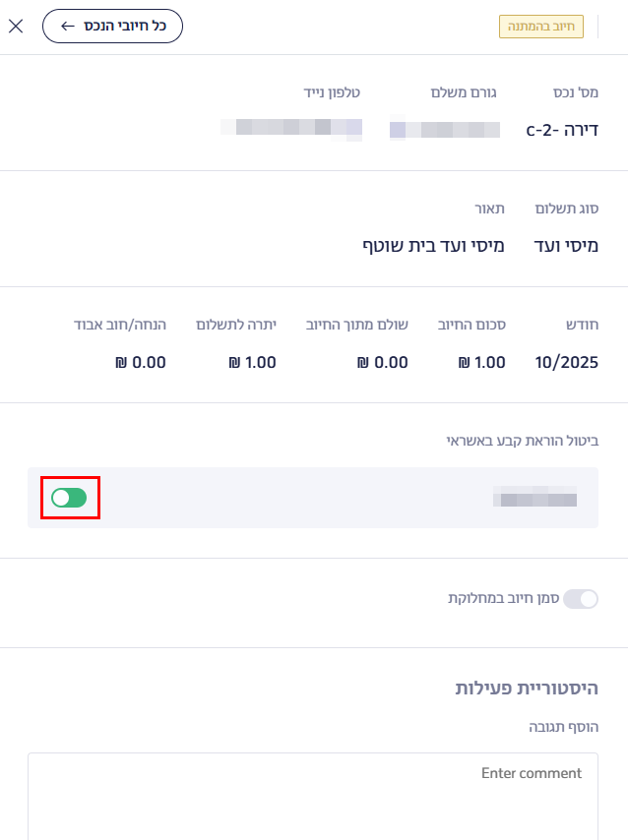The width and height of the screenshot is (628, 840).
Task: Toggle 'סמן חיוב במחלוקת' switch
Action: pyautogui.click(x=580, y=598)
